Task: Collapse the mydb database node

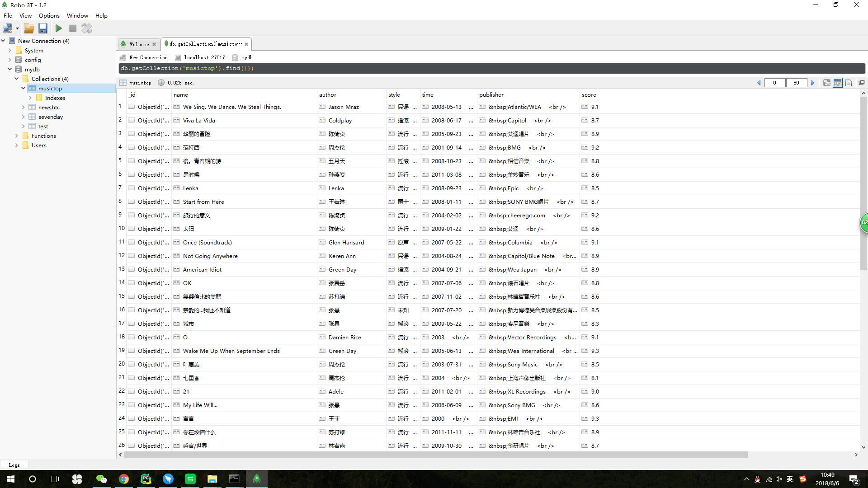Action: [x=9, y=69]
